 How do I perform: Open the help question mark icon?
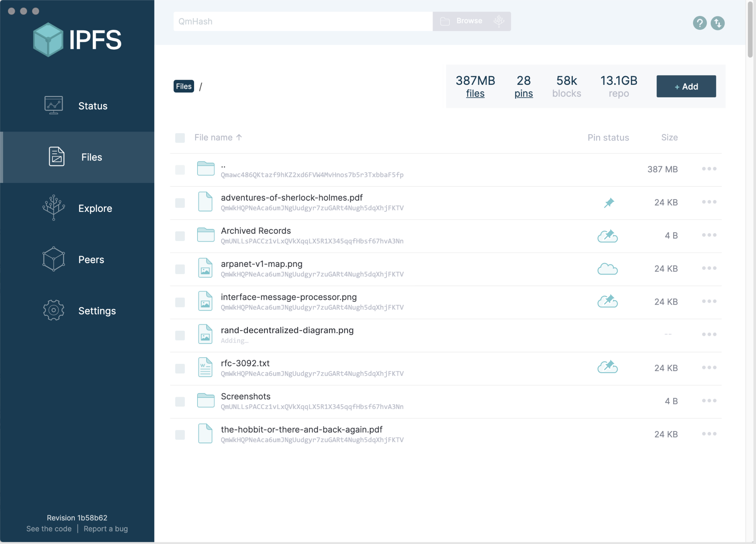pyautogui.click(x=700, y=23)
